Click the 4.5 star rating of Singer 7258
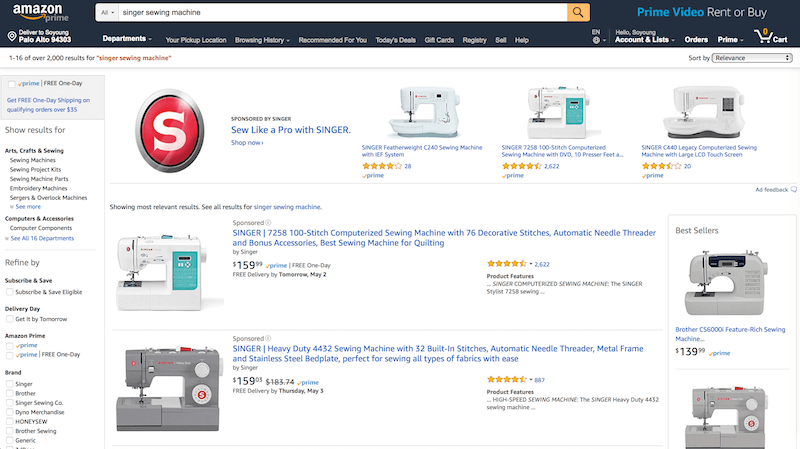The width and height of the screenshot is (800, 449). pyautogui.click(x=506, y=264)
